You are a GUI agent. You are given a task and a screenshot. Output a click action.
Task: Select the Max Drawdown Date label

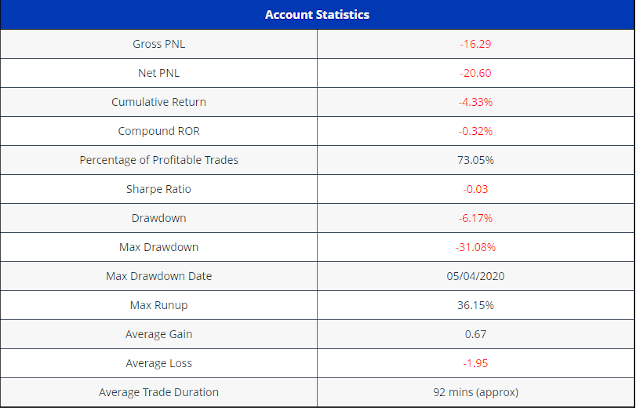tap(159, 276)
